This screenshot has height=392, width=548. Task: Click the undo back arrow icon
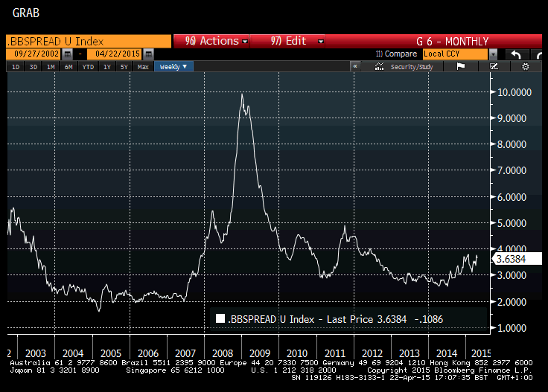pos(516,54)
